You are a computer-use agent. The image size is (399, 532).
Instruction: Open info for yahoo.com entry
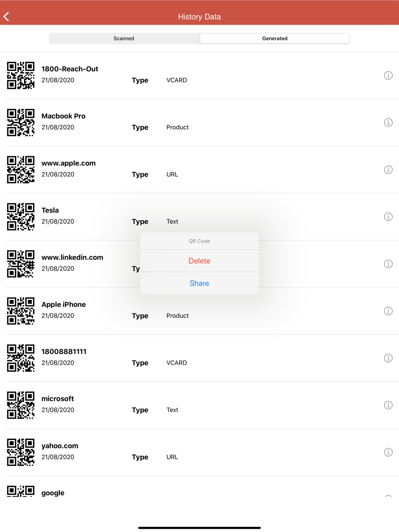click(388, 452)
